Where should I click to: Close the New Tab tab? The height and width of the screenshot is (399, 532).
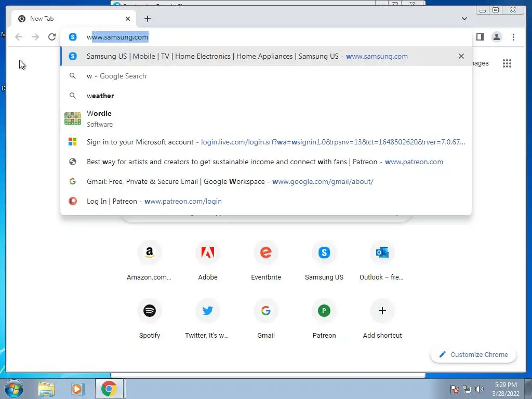[x=128, y=19]
